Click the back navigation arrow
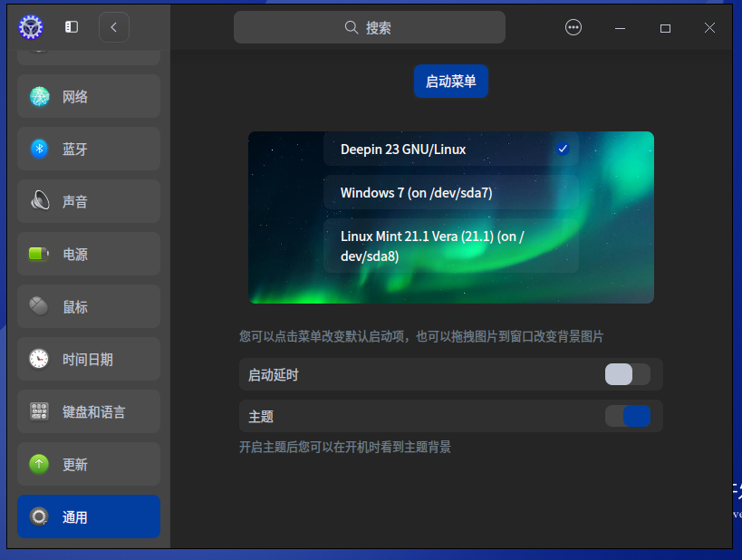The width and height of the screenshot is (742, 560). pos(113,26)
